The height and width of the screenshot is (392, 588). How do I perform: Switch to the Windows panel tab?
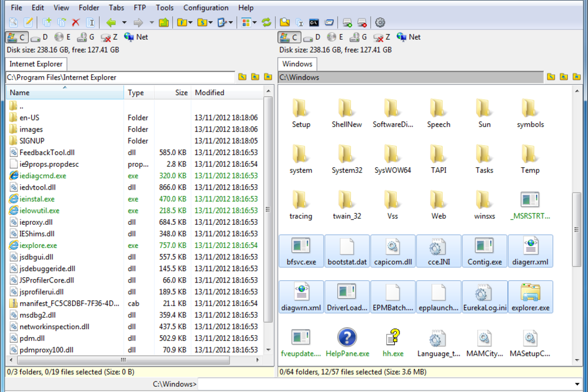coord(297,64)
